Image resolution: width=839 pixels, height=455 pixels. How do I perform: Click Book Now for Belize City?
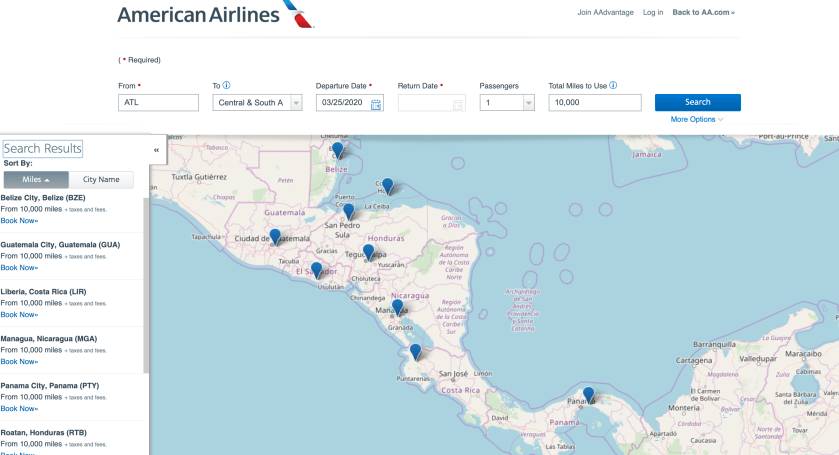point(19,220)
